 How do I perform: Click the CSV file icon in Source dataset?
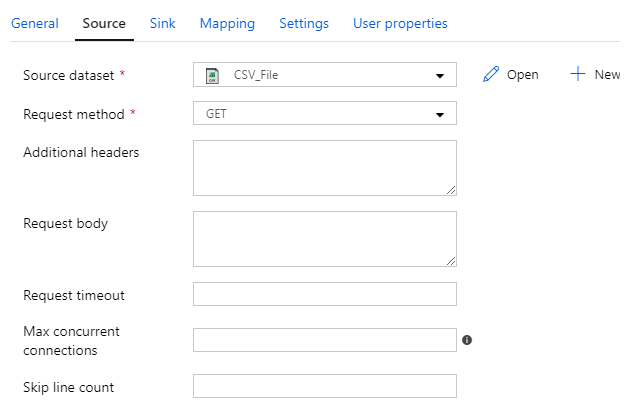tap(211, 75)
